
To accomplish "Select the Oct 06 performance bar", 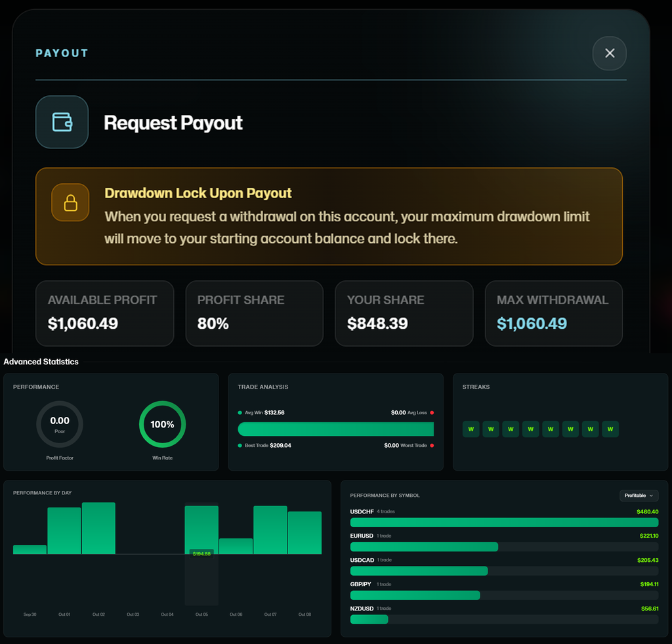I will coord(236,546).
